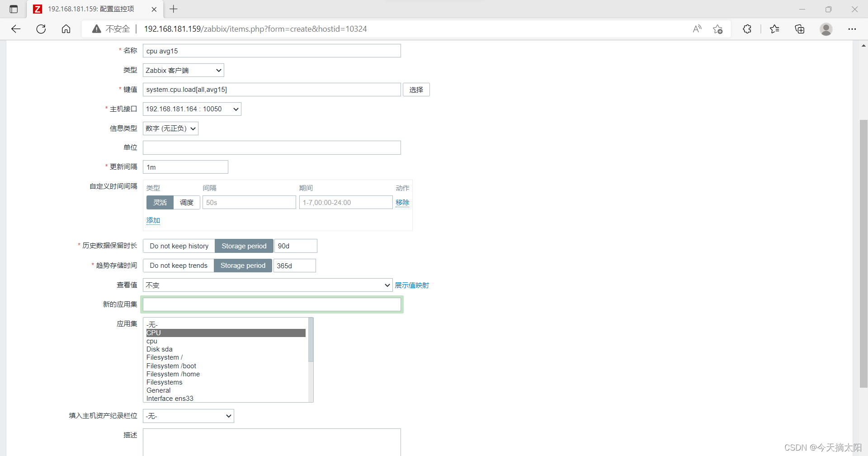
Task: Open the browser extensions icon
Action: pos(747,29)
